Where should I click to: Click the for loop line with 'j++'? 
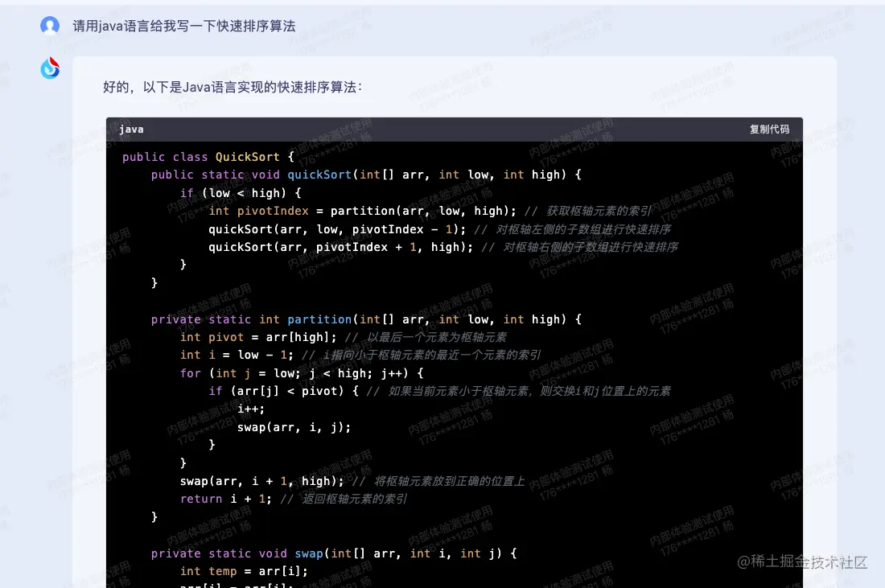pos(302,373)
